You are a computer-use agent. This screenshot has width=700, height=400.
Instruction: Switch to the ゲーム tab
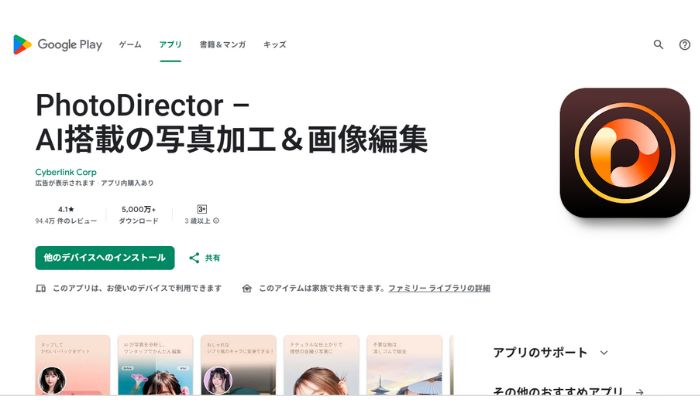(130, 44)
